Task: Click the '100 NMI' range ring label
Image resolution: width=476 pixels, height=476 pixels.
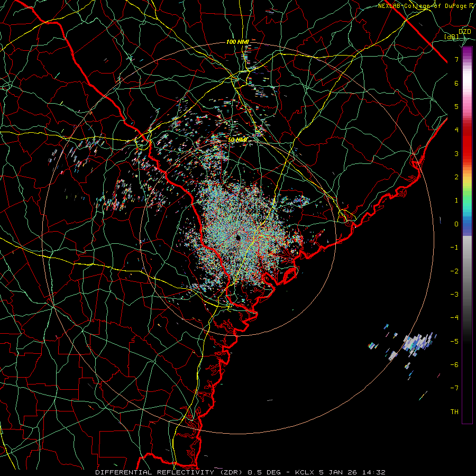Action: pyautogui.click(x=237, y=42)
